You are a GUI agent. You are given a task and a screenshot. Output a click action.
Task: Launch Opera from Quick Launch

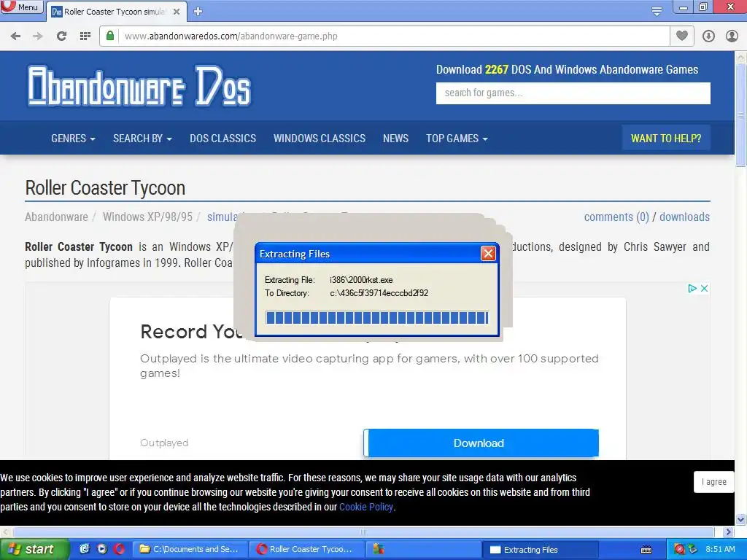pyautogui.click(x=119, y=549)
